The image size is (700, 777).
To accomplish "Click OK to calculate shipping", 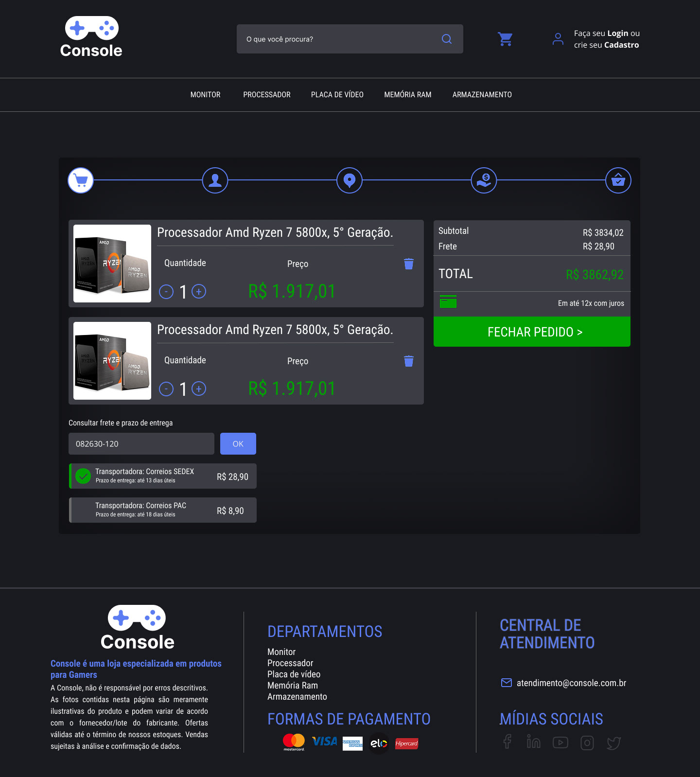I will click(x=238, y=444).
